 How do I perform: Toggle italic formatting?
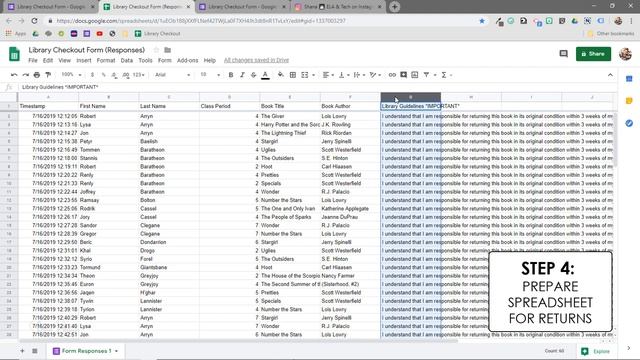click(242, 75)
